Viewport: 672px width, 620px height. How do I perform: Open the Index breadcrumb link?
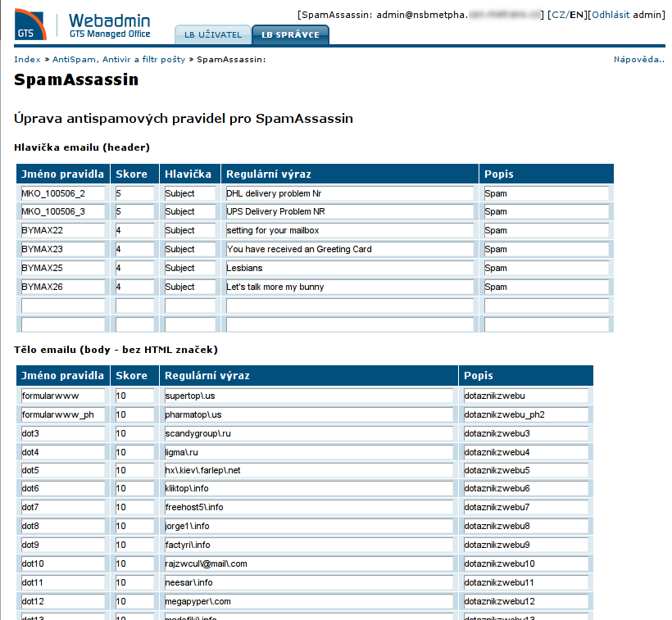27,60
